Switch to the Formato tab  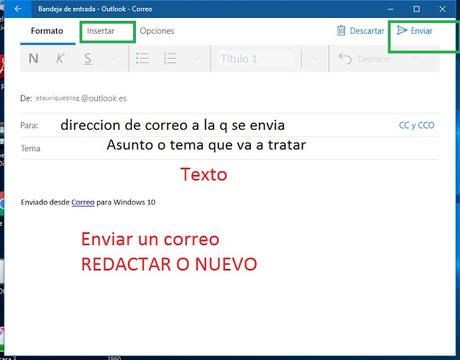[47, 31]
